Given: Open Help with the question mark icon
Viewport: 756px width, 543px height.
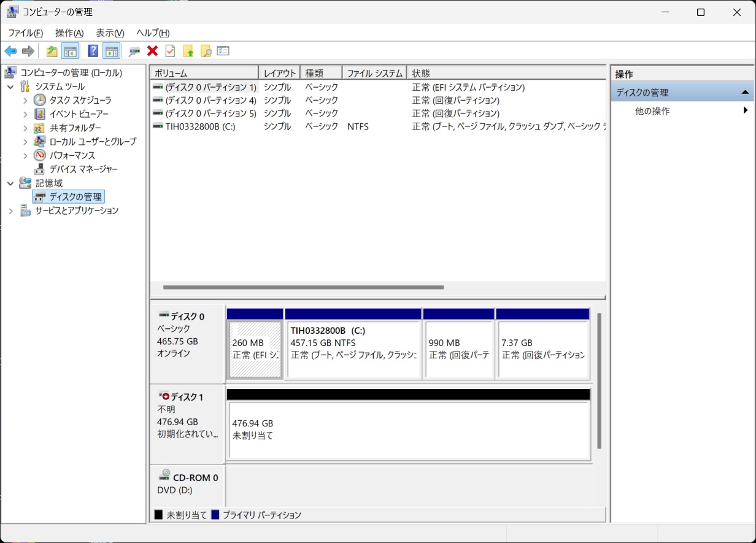Looking at the screenshot, I should (x=93, y=51).
